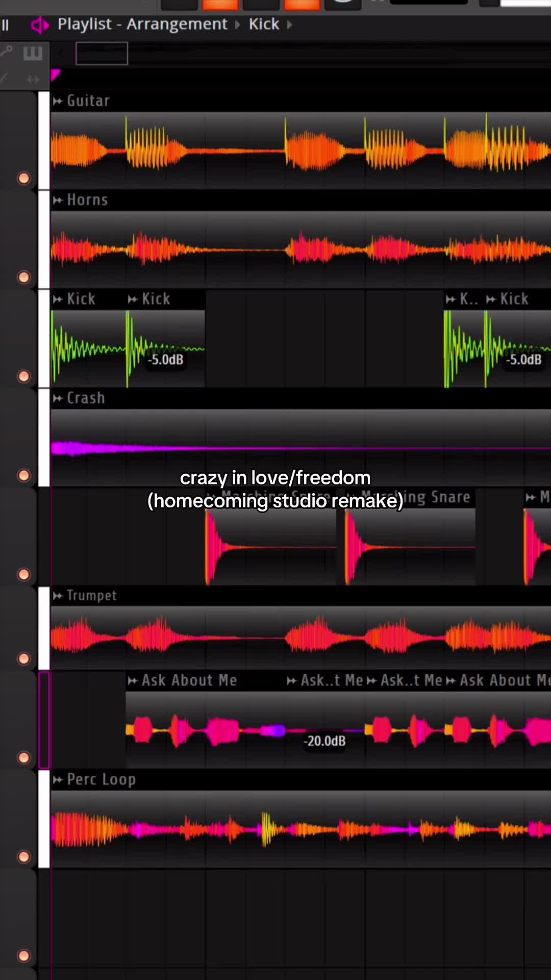This screenshot has height=980, width=551.
Task: Mute the Marching Snare track
Action: [x=23, y=574]
